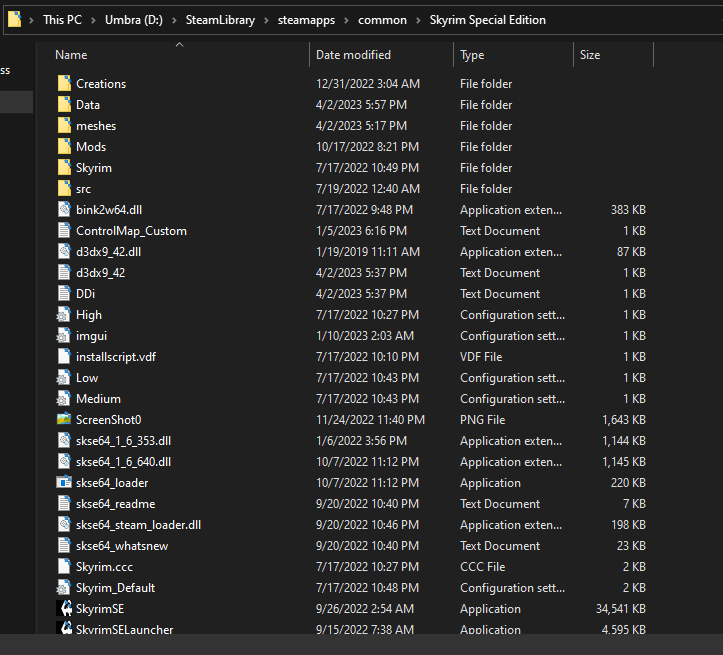This screenshot has height=655, width=723.
Task: Click the SkyrimSELauncher application icon
Action: click(x=64, y=627)
